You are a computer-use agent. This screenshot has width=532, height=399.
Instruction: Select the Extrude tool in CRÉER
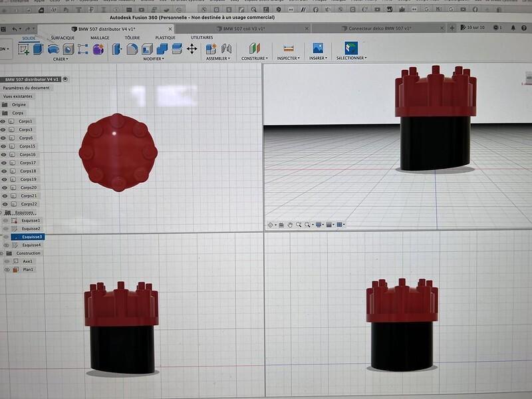pos(38,49)
